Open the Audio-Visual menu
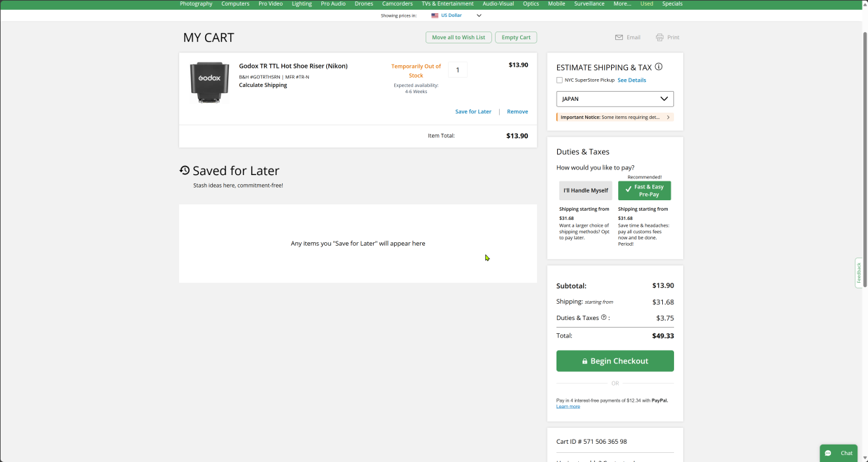Viewport: 868px width, 462px height. pyautogui.click(x=498, y=4)
